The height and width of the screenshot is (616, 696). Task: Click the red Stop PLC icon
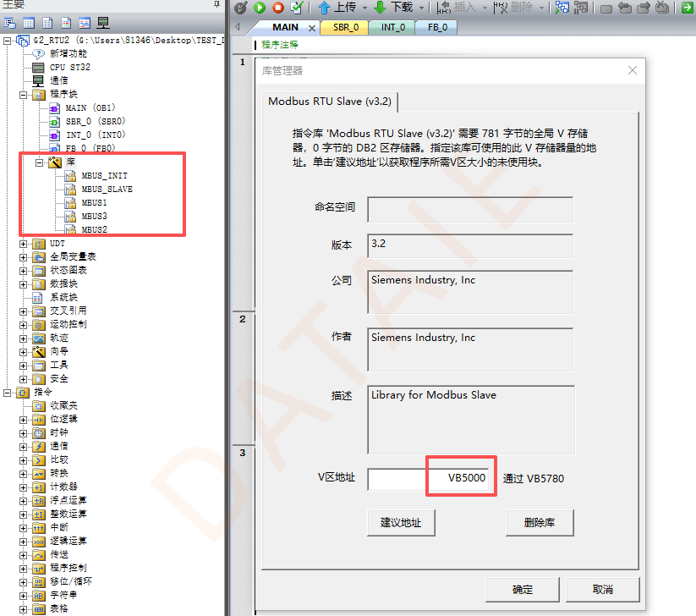point(278,8)
